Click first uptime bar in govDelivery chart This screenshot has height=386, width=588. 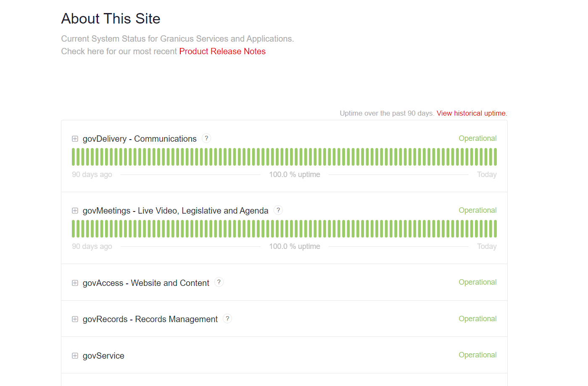74,157
